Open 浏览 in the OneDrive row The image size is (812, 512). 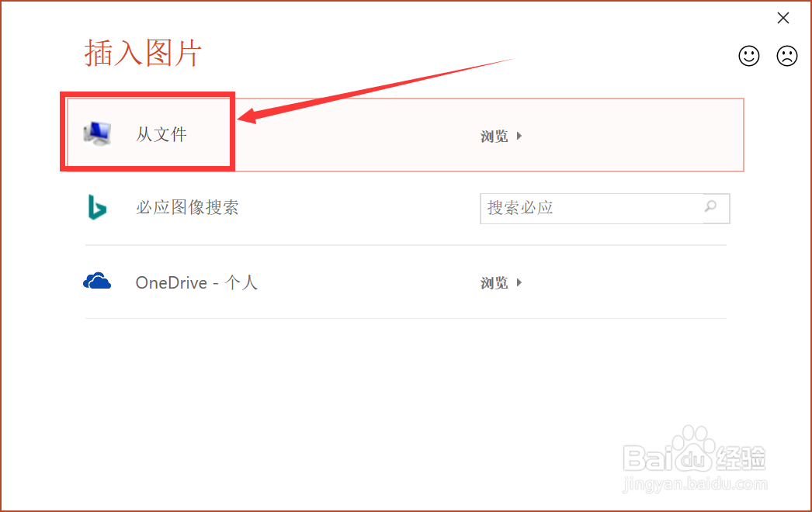494,282
